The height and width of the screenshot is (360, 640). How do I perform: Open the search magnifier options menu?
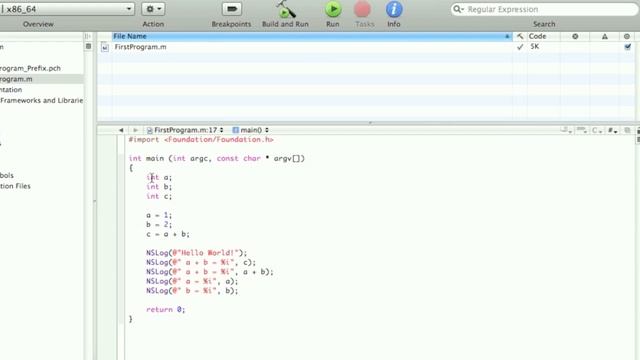tap(458, 9)
